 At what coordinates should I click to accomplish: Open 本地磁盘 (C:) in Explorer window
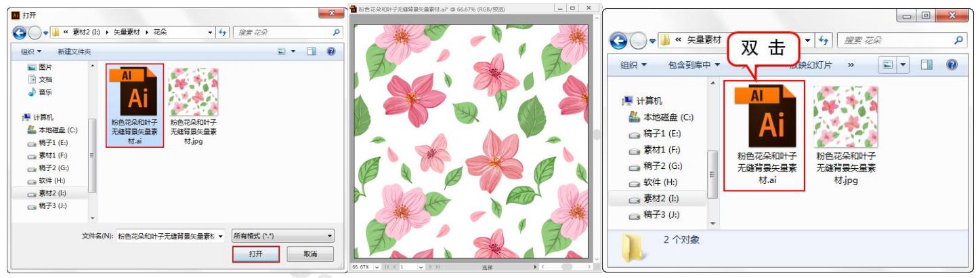pos(661,117)
